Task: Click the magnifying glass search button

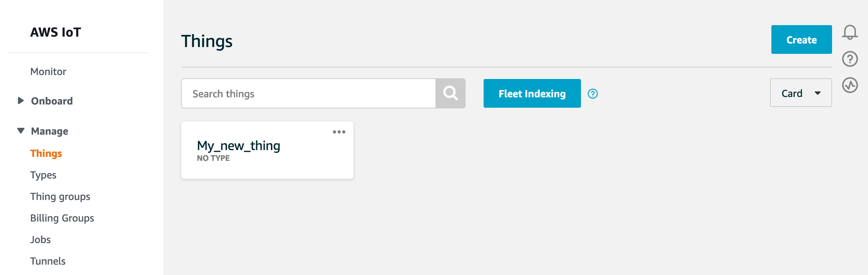Action: (450, 93)
